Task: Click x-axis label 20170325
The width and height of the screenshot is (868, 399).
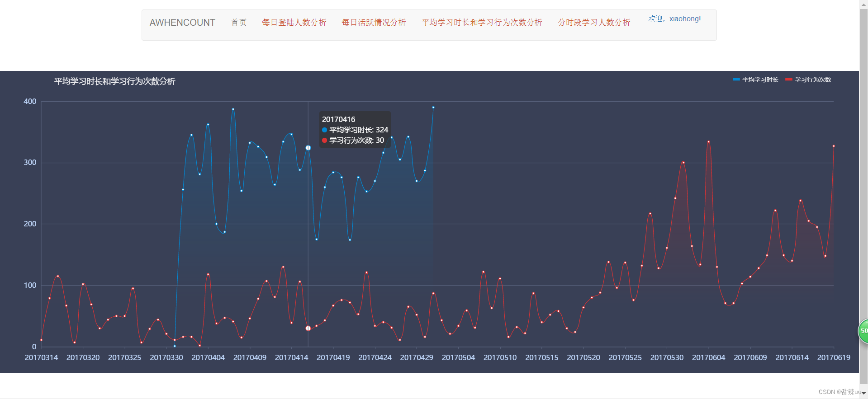Action: 124,357
